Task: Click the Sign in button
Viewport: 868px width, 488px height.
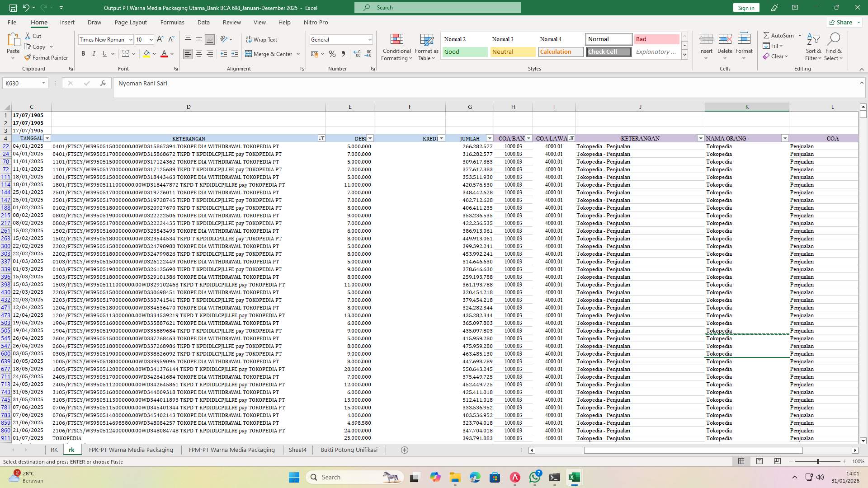Action: pyautogui.click(x=745, y=8)
